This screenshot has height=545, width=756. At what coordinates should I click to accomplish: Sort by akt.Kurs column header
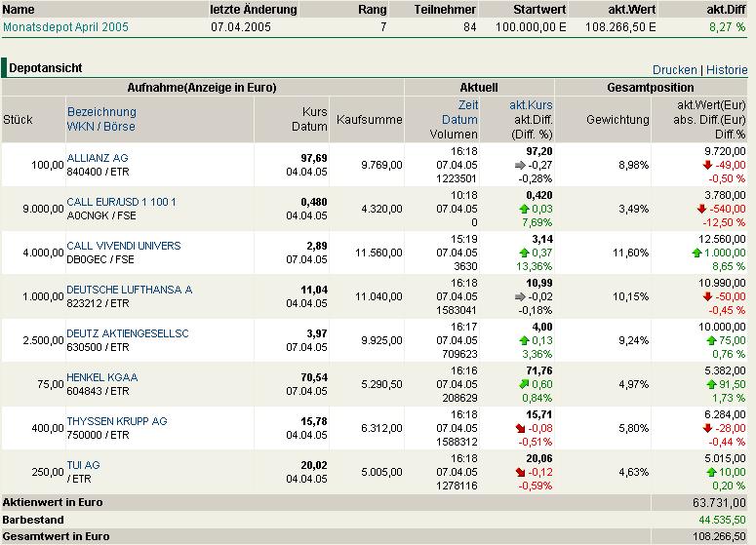coord(531,105)
